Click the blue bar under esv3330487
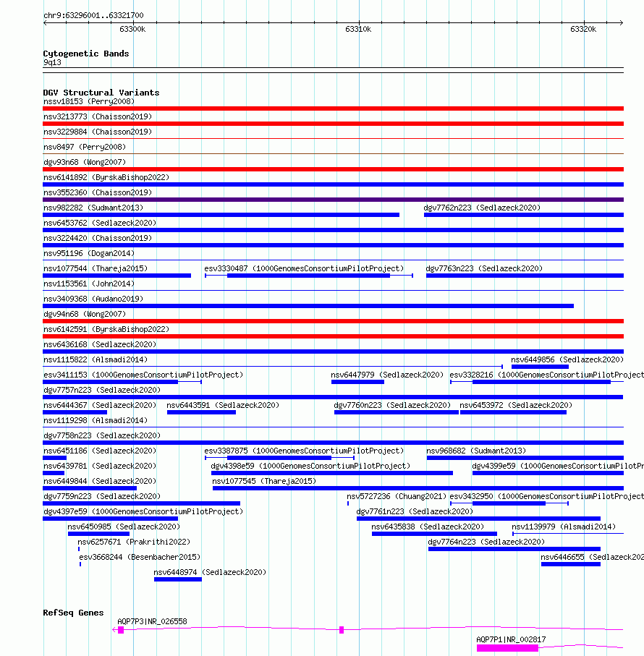Screen dimensions: 644x656 click(308, 276)
